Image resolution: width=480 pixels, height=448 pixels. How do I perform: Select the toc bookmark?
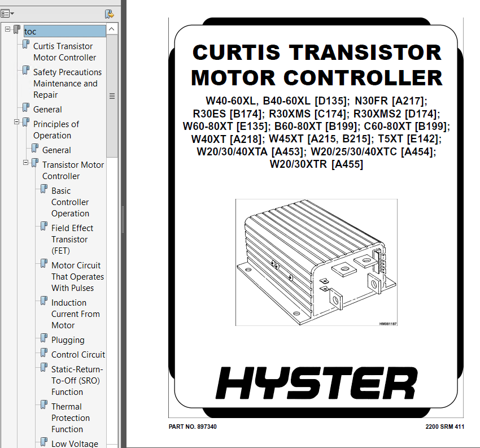(x=65, y=31)
